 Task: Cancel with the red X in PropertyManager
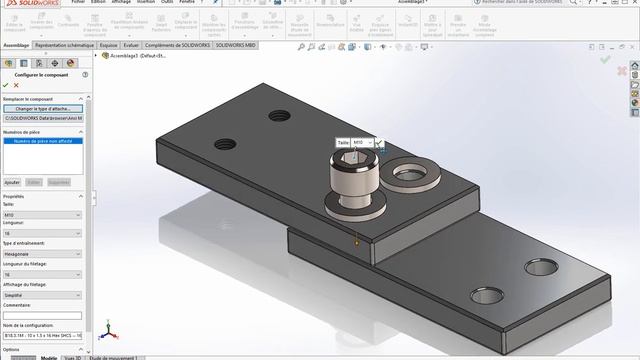[16, 85]
